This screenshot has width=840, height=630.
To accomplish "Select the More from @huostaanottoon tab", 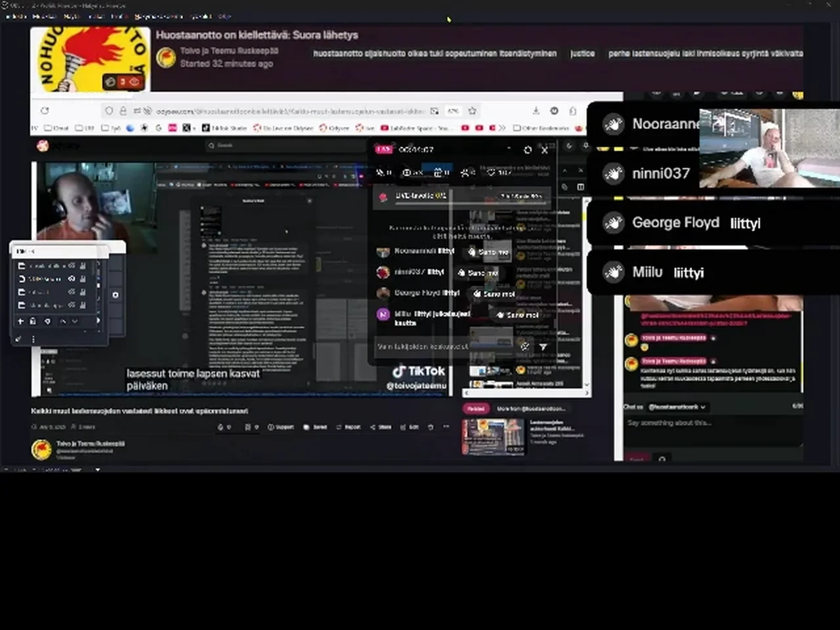I will [x=531, y=409].
